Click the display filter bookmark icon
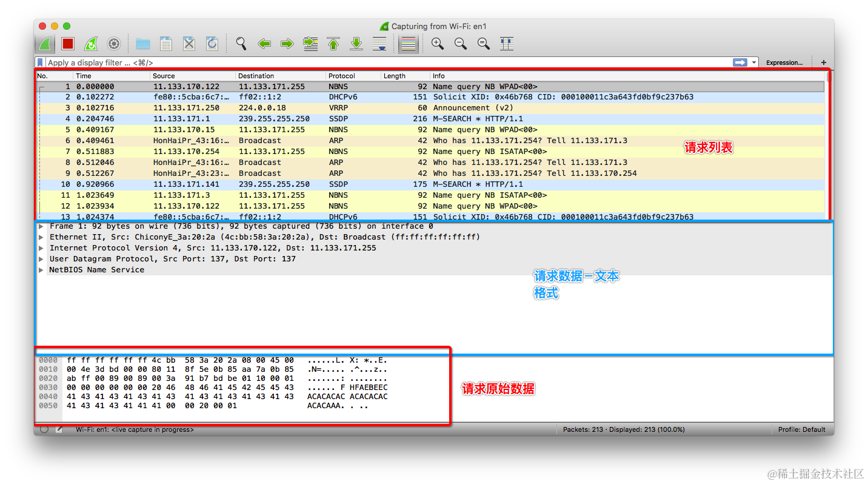 click(40, 62)
